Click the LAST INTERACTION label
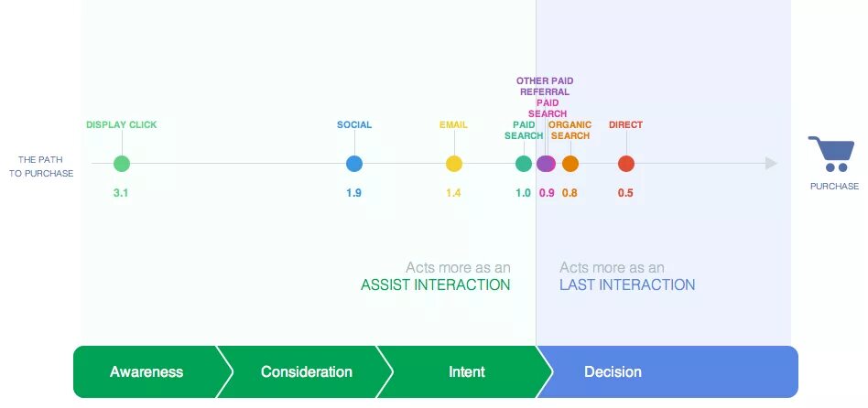Viewport: 868px width, 408px height. point(627,285)
